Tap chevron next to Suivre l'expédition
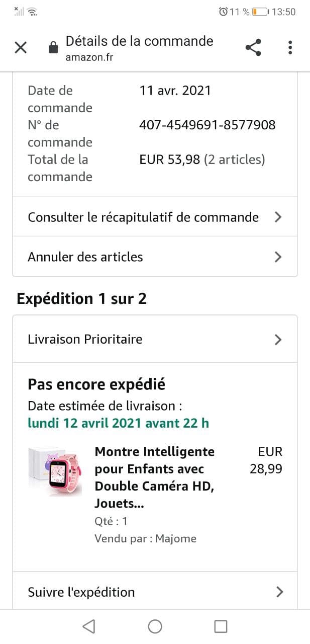 279,592
